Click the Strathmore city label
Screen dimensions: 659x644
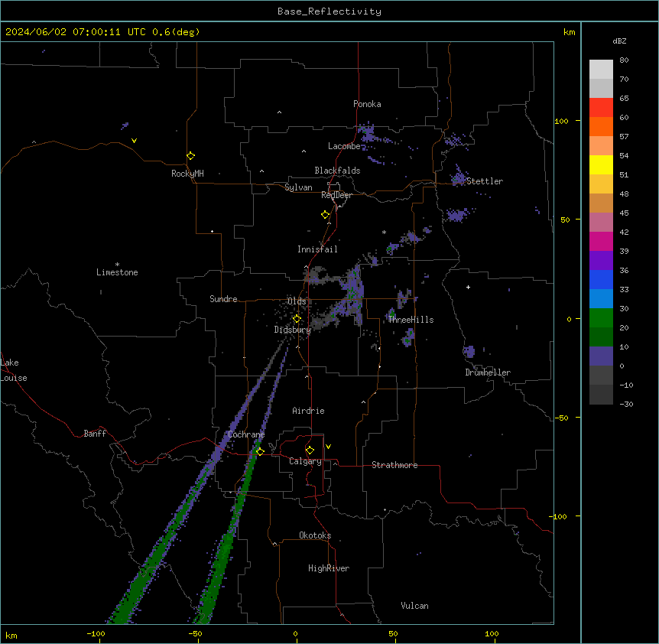point(394,465)
